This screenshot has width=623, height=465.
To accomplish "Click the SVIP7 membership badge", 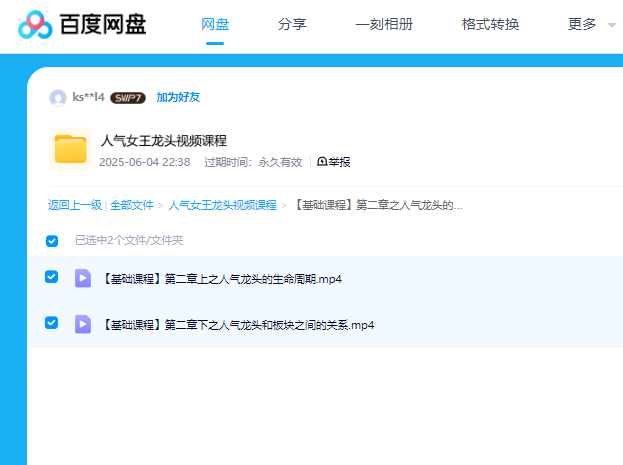I will pos(127,98).
